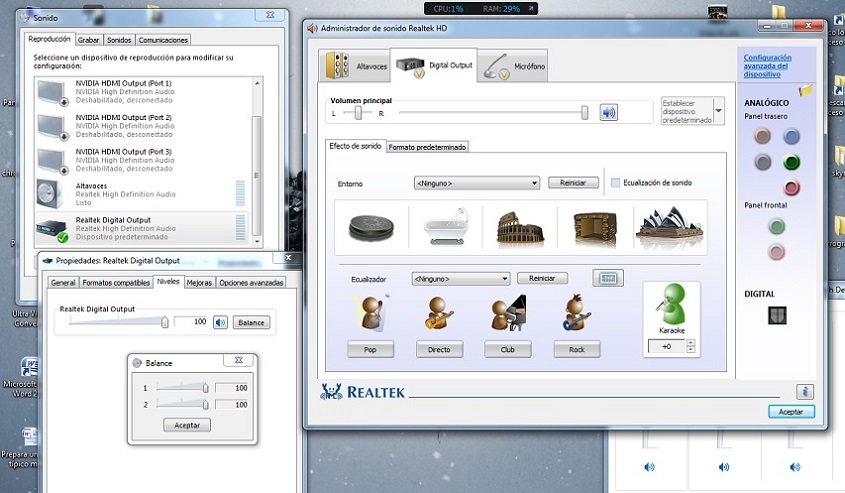Image resolution: width=845 pixels, height=493 pixels.
Task: Mute Realtek Digital Output in Propiedades window
Action: tap(220, 322)
